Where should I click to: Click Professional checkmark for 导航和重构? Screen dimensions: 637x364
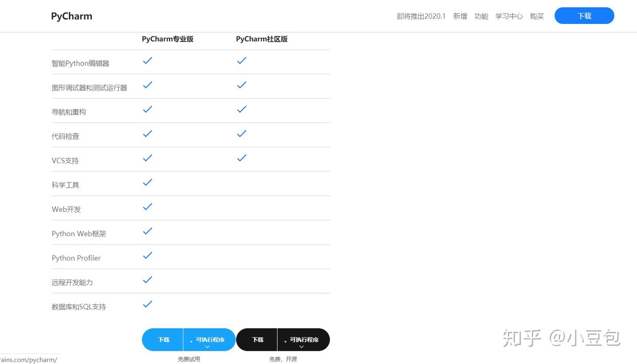(148, 109)
